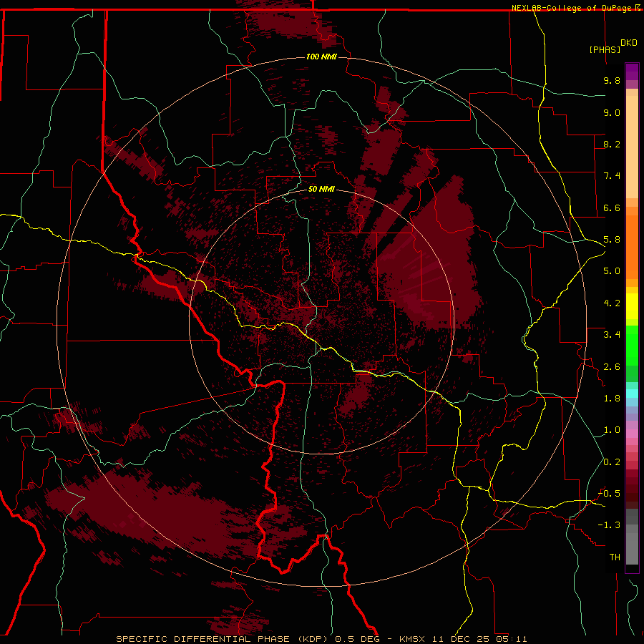Click the -1.3 scale value
Viewport: 644px width, 644px height.
(x=609, y=525)
